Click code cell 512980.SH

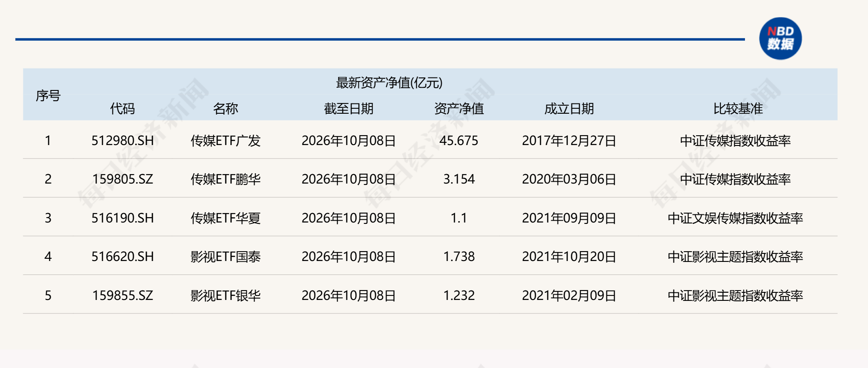coord(123,141)
